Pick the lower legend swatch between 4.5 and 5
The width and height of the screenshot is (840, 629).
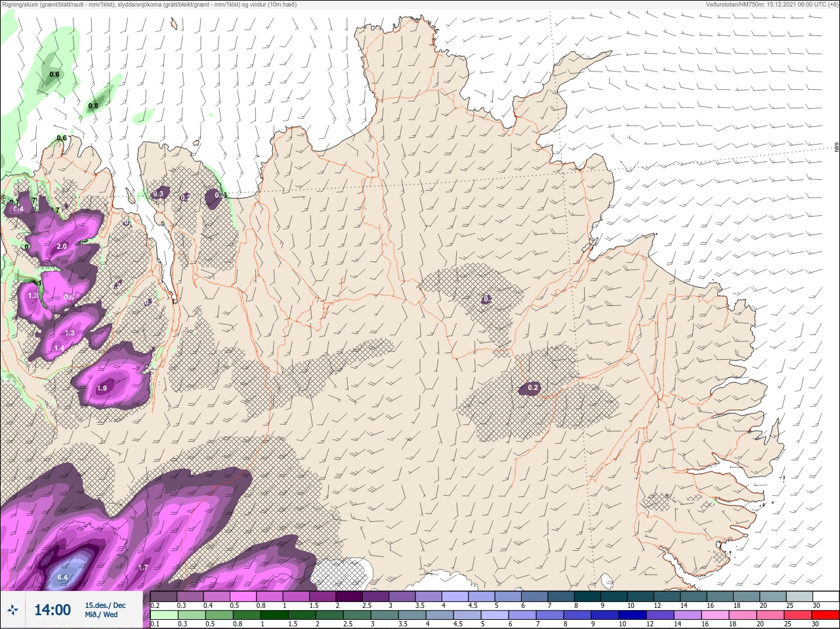467,615
